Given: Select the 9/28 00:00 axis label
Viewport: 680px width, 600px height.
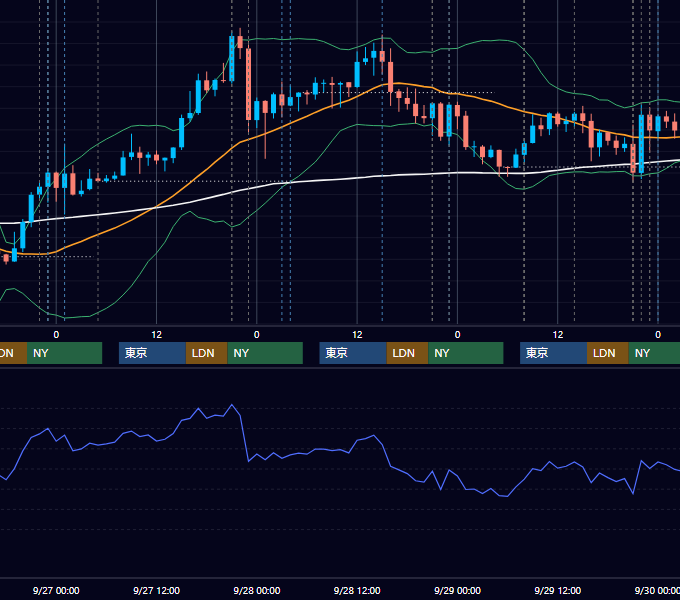Looking at the screenshot, I should [x=257, y=590].
